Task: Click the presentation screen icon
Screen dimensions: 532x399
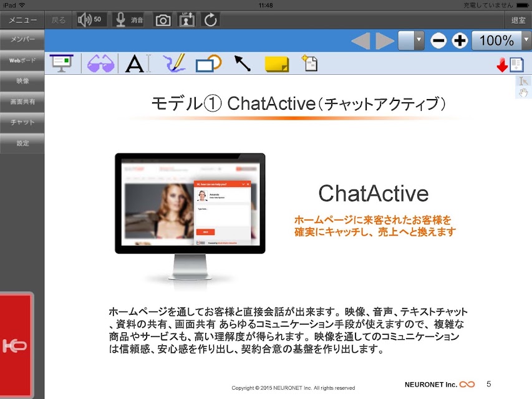Action: tap(61, 63)
